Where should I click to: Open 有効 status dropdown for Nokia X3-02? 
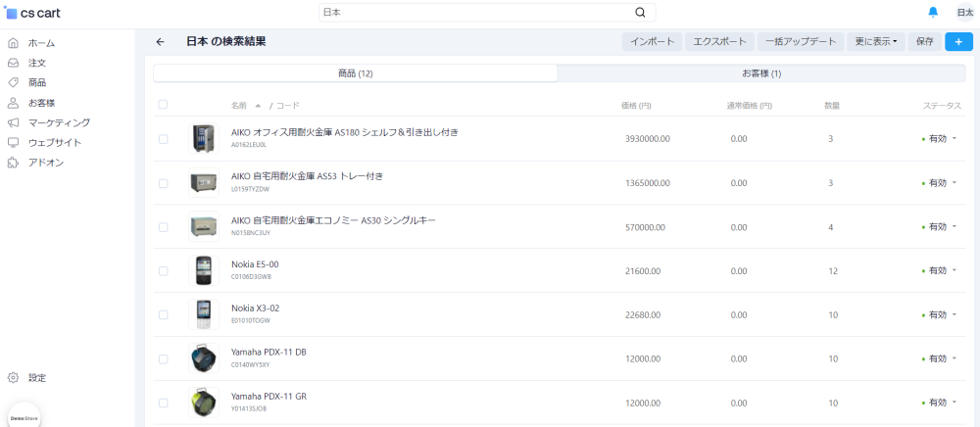pyautogui.click(x=940, y=314)
